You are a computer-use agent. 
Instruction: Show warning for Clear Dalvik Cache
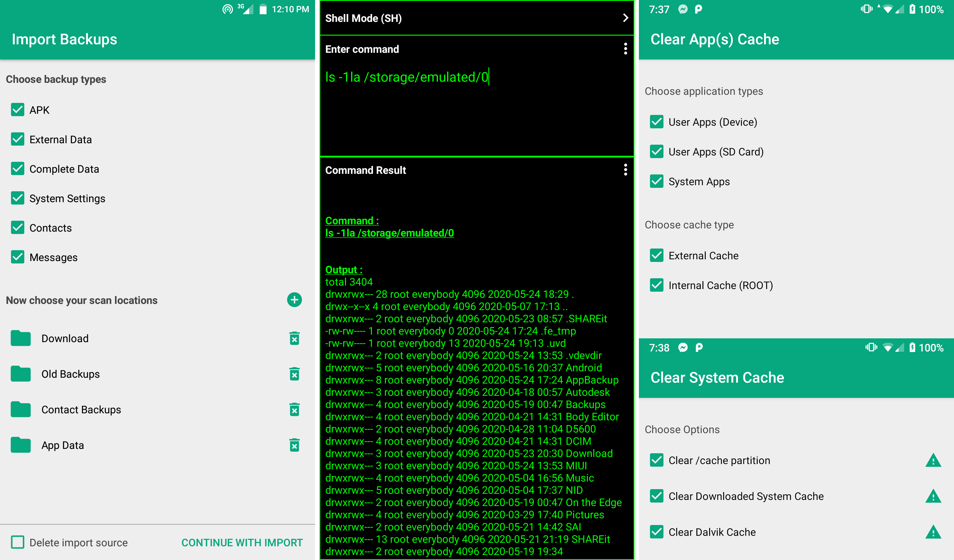pos(933,532)
